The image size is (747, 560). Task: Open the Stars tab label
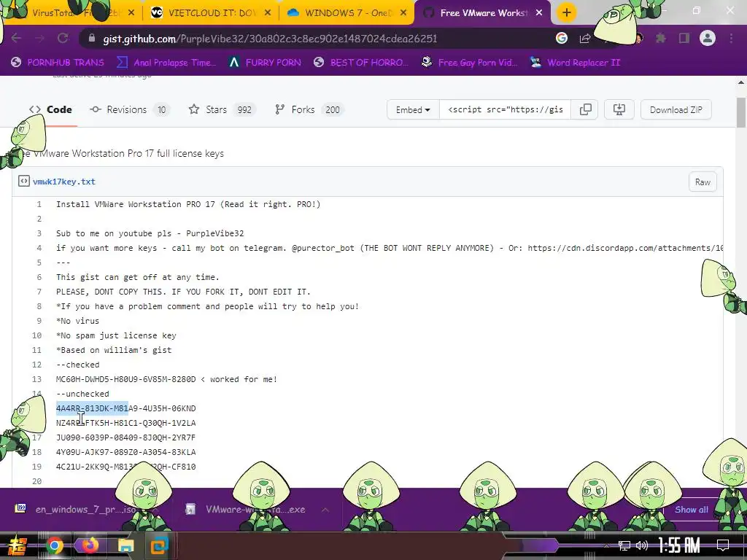coord(216,109)
